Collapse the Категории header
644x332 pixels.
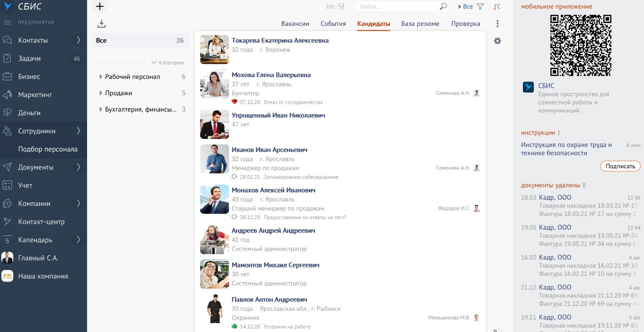[x=168, y=63]
